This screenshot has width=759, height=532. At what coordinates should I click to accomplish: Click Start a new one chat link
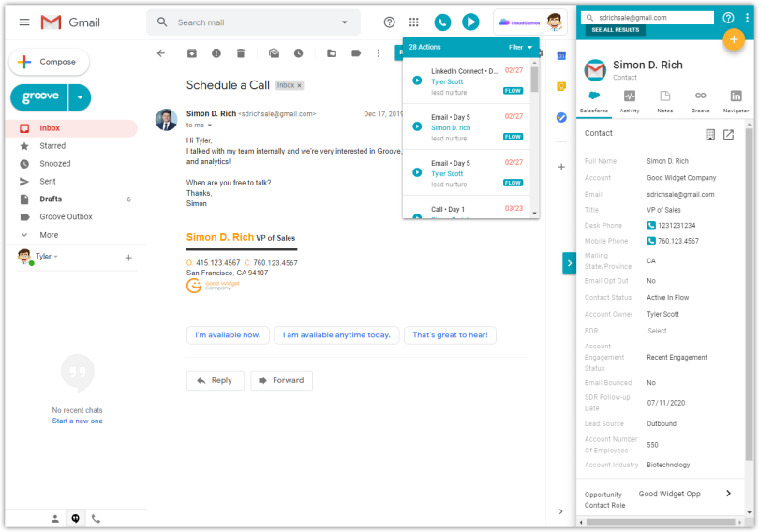(x=78, y=421)
